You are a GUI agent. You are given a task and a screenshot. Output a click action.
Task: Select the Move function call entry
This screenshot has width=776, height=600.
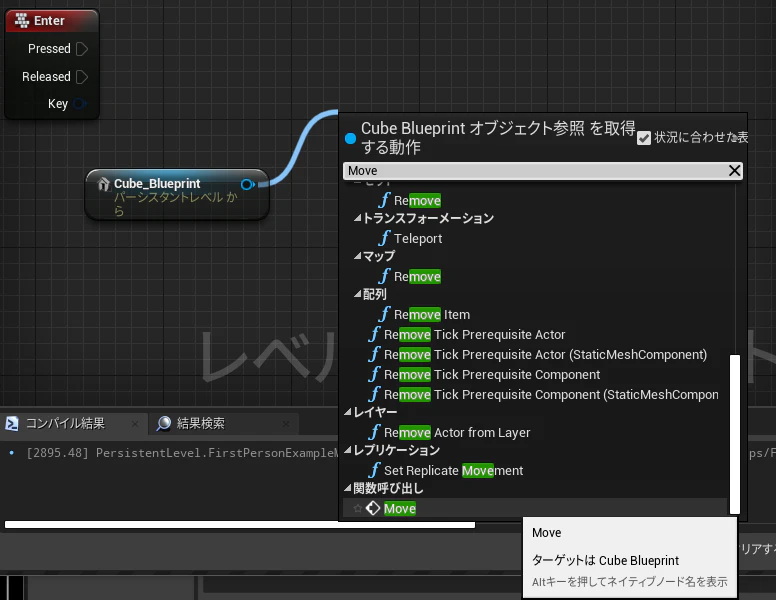click(534, 508)
